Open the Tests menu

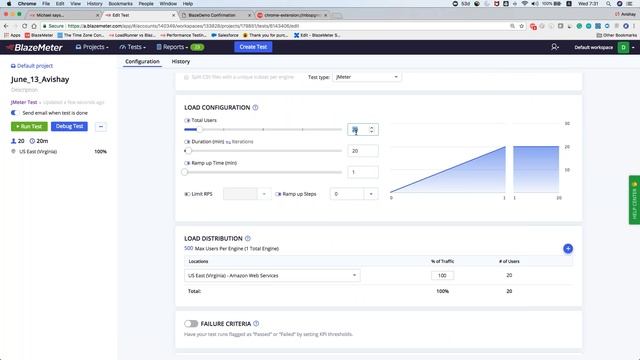132,47
